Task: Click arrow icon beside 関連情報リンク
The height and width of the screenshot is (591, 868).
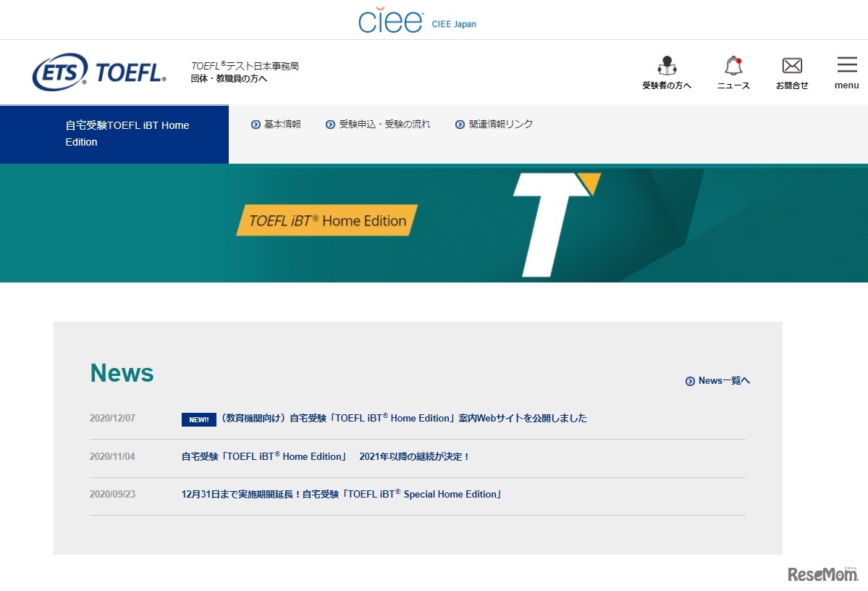Action: click(460, 125)
